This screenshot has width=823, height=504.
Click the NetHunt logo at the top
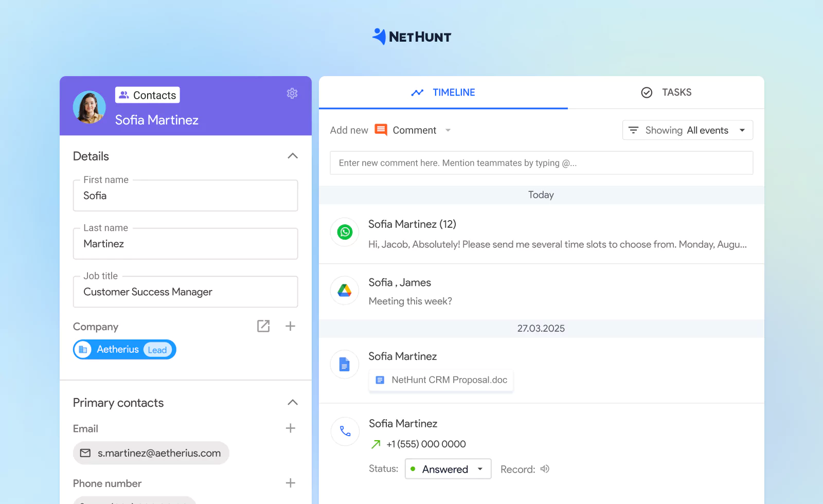point(411,36)
